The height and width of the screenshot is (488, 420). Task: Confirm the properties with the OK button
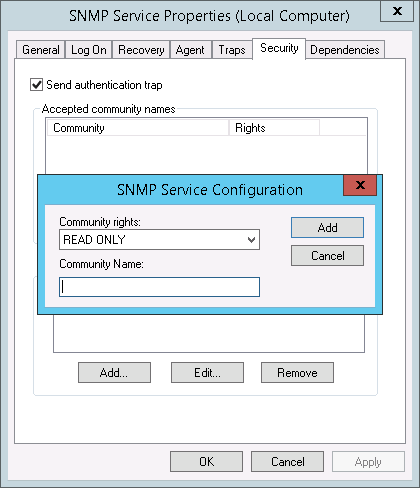206,462
